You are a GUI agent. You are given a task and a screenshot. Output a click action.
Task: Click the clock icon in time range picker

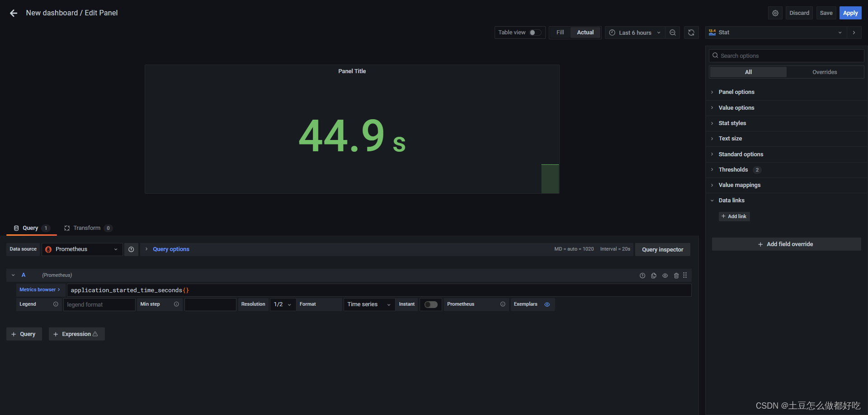pyautogui.click(x=612, y=33)
